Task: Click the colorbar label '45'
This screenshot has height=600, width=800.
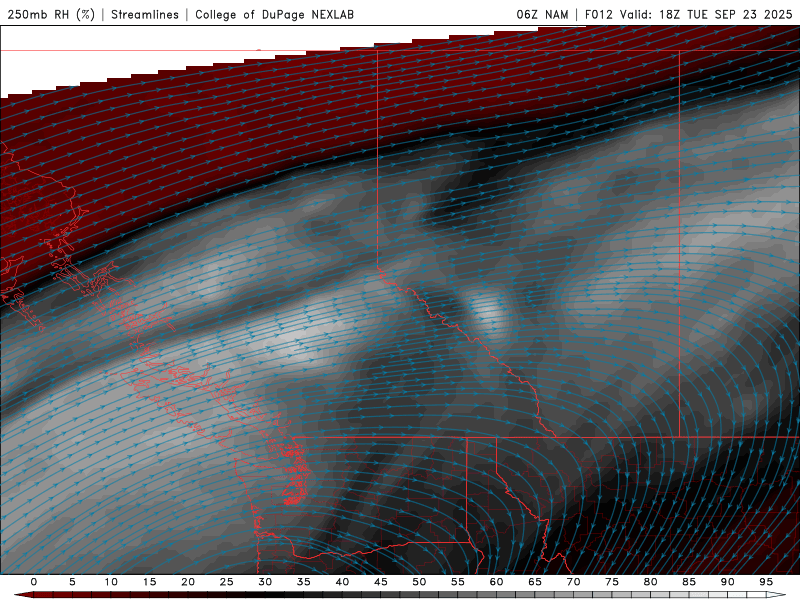Action: coord(381,582)
